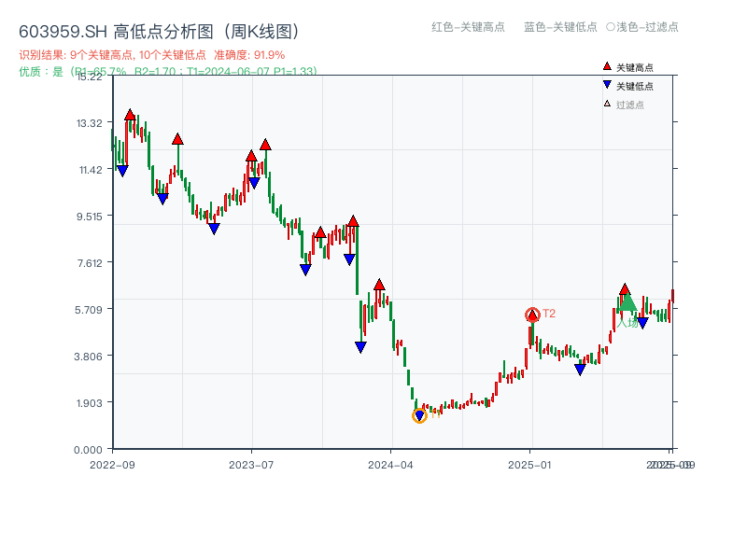Click the first red triangle near 2022-09 peak

pyautogui.click(x=129, y=115)
